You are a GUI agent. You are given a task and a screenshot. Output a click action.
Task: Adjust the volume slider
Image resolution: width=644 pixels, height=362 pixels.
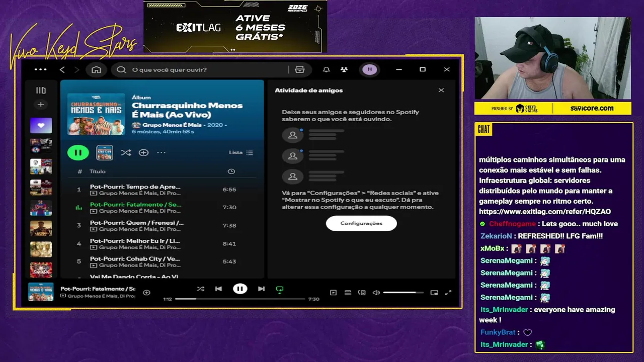point(403,293)
